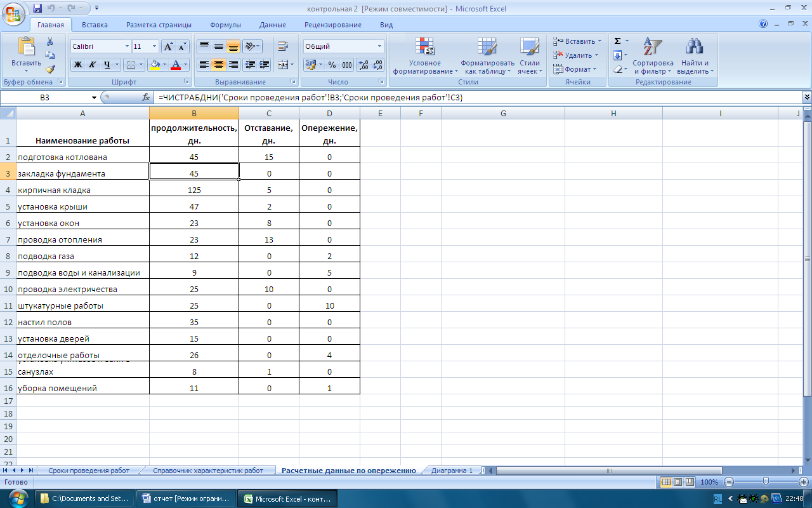Click the AutoSum sigma icon
The width and height of the screenshot is (812, 508).
[x=617, y=41]
